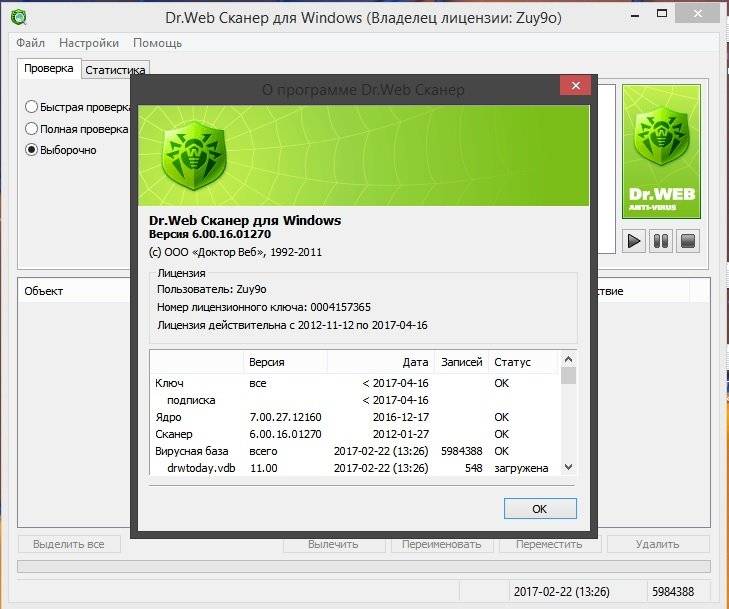Viewport: 729px width, 609px height.
Task: Click the copyright Доктор Веб line
Action: point(235,252)
